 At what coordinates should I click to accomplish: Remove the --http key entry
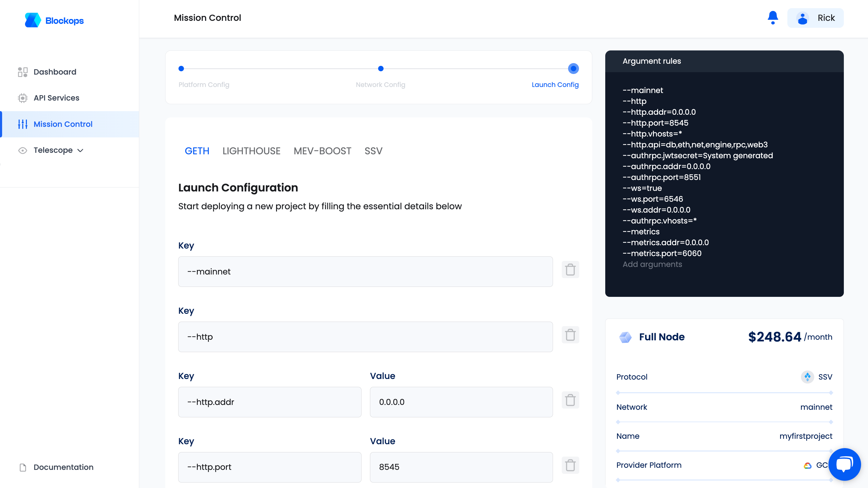coord(570,335)
